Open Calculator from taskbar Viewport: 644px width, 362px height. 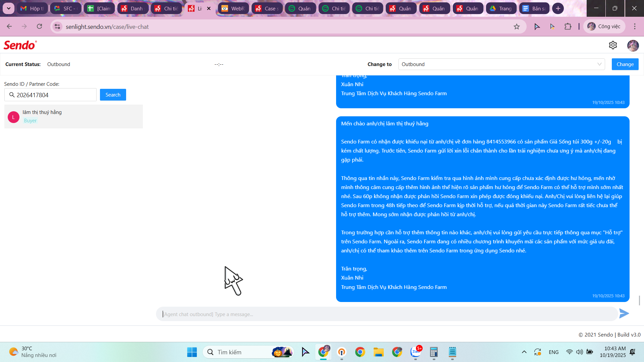(x=434, y=352)
